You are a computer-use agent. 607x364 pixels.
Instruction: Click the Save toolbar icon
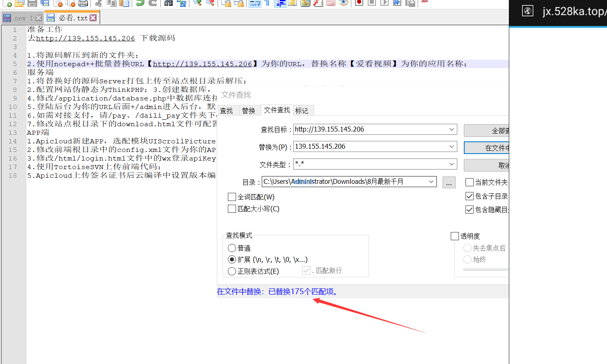pos(32,3)
